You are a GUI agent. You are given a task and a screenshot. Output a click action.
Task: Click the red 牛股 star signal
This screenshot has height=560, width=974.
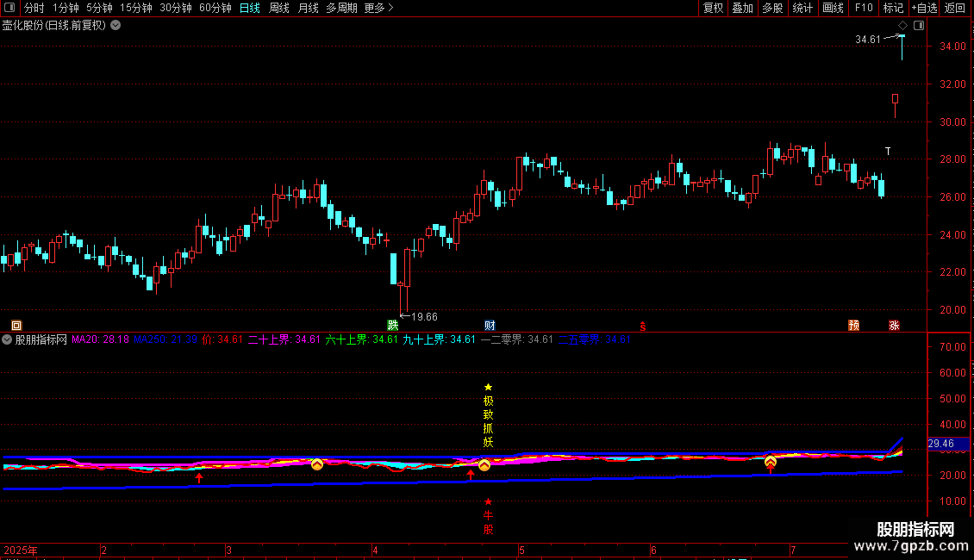(x=488, y=516)
